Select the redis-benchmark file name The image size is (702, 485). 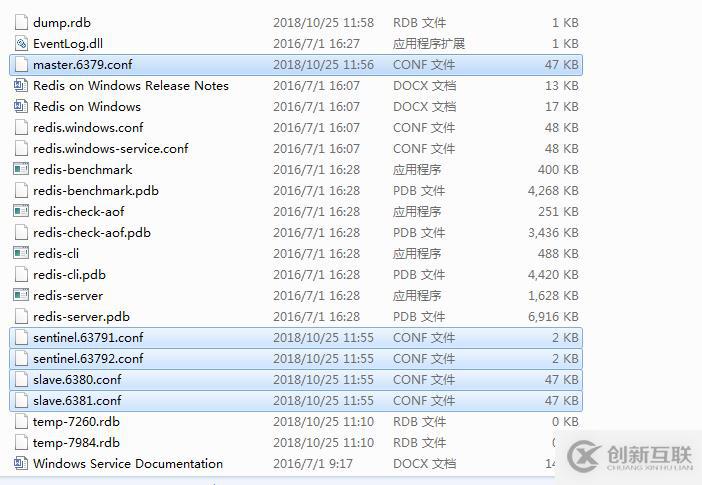pyautogui.click(x=83, y=170)
